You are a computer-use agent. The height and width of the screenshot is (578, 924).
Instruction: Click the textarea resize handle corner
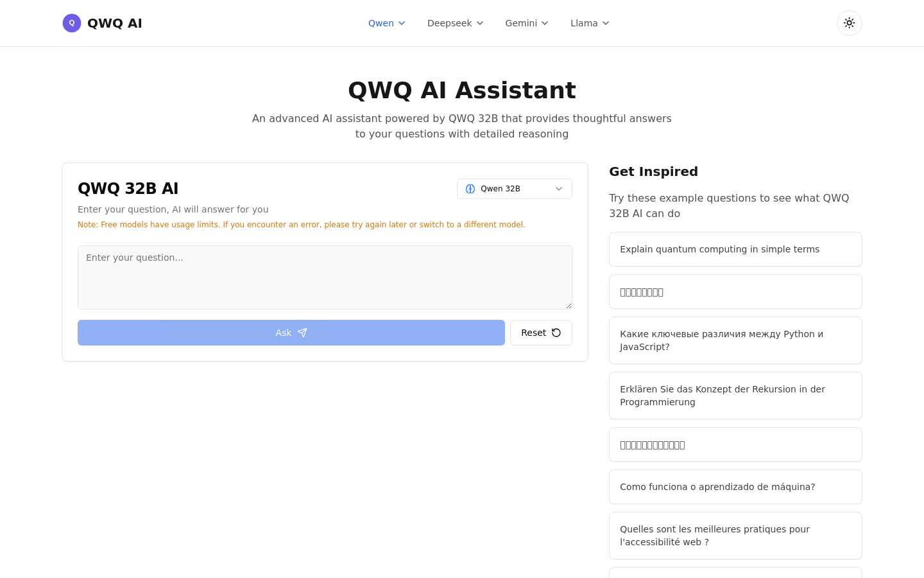568,305
